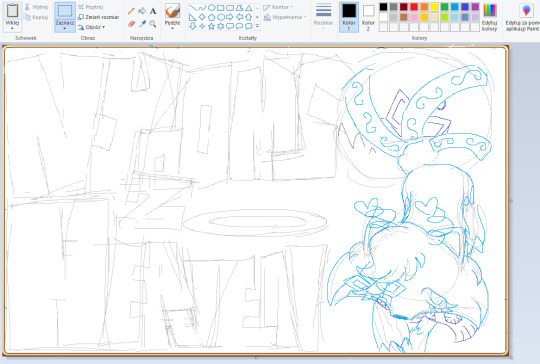Choose the down arrow shape
Viewport: 540px width, 364px height.
[x=193, y=26]
